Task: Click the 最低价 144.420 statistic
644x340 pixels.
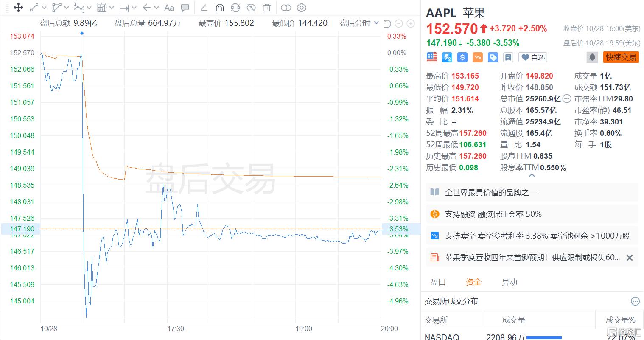Action: tap(300, 23)
